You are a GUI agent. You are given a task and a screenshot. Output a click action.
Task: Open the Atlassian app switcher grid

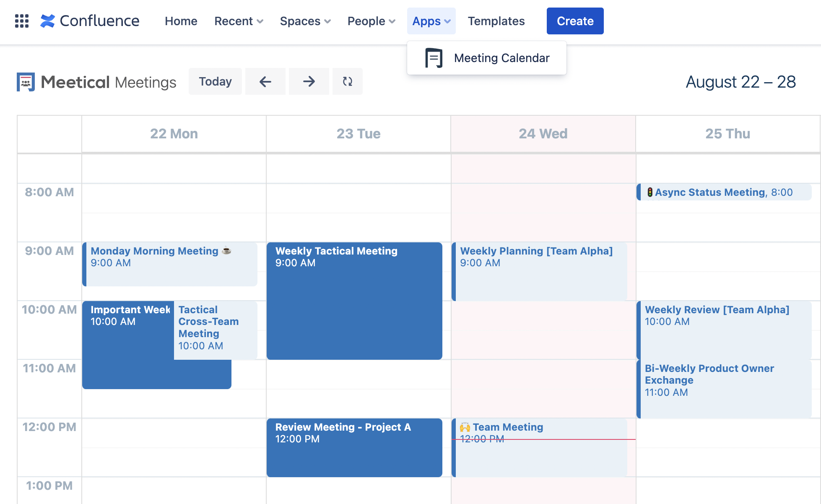[x=22, y=21]
